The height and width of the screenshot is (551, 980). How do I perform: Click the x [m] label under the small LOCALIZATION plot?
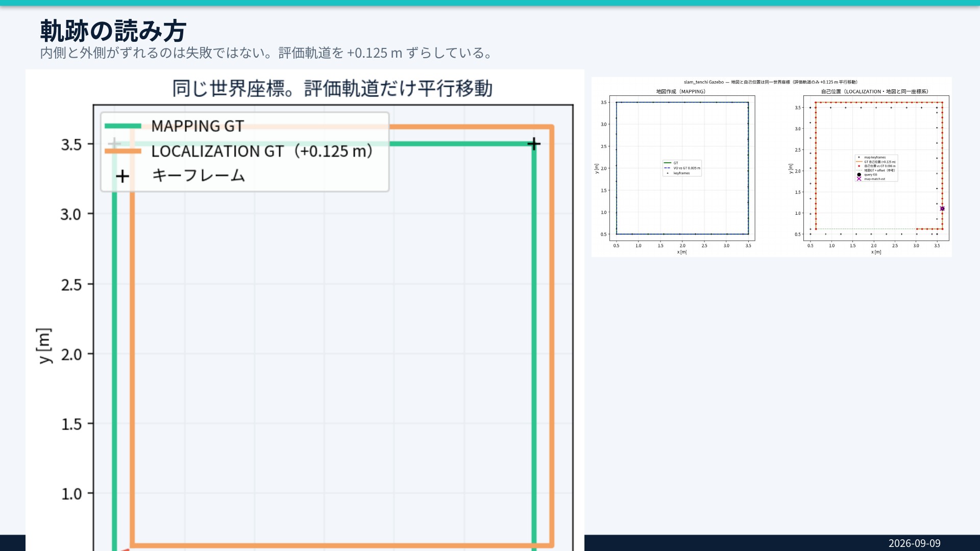click(x=876, y=252)
